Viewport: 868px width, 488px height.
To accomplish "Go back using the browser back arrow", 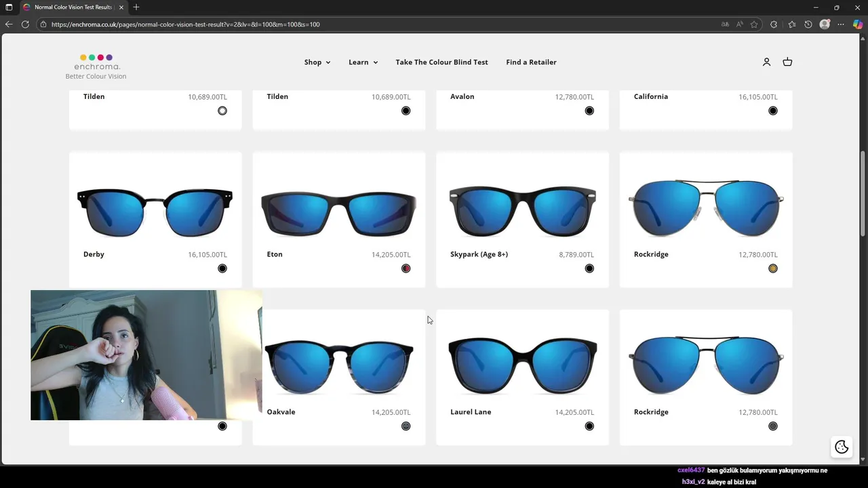I will click(x=9, y=24).
